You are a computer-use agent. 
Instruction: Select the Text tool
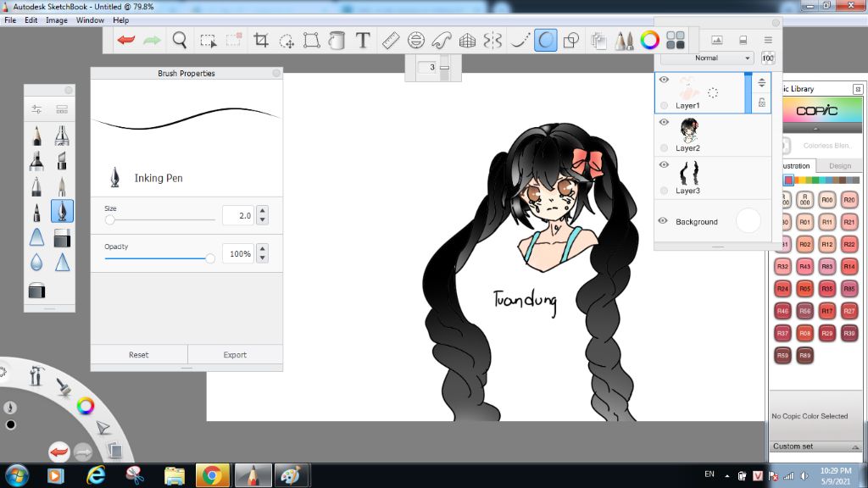click(363, 40)
